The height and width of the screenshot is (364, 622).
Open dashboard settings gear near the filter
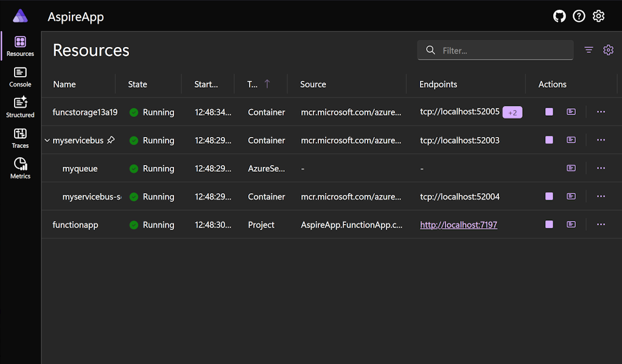[x=608, y=50]
